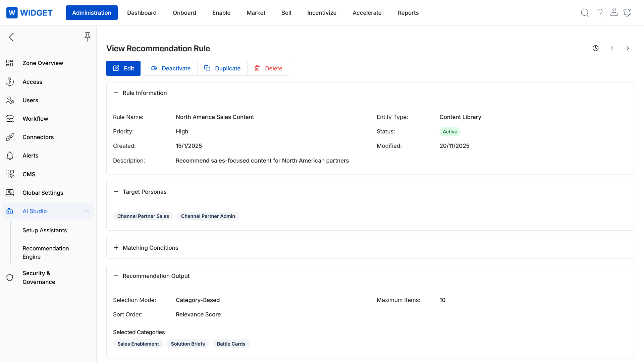Click the Channel Partner Admin persona tag
The width and height of the screenshot is (644, 362).
pyautogui.click(x=208, y=216)
